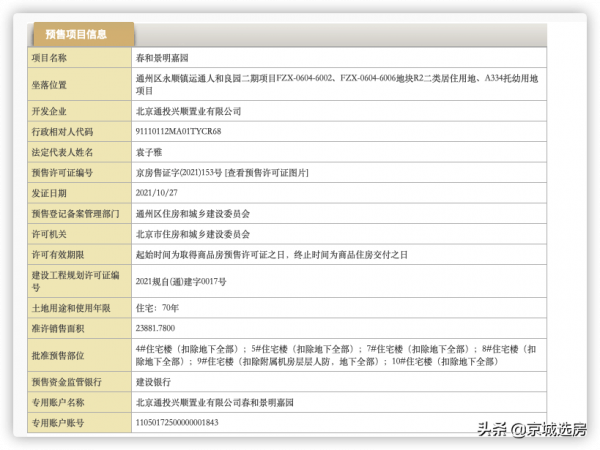This screenshot has height=450, width=600.
Task: Click developer name 北京通投兴顺置业有限公司
Action: [188, 110]
